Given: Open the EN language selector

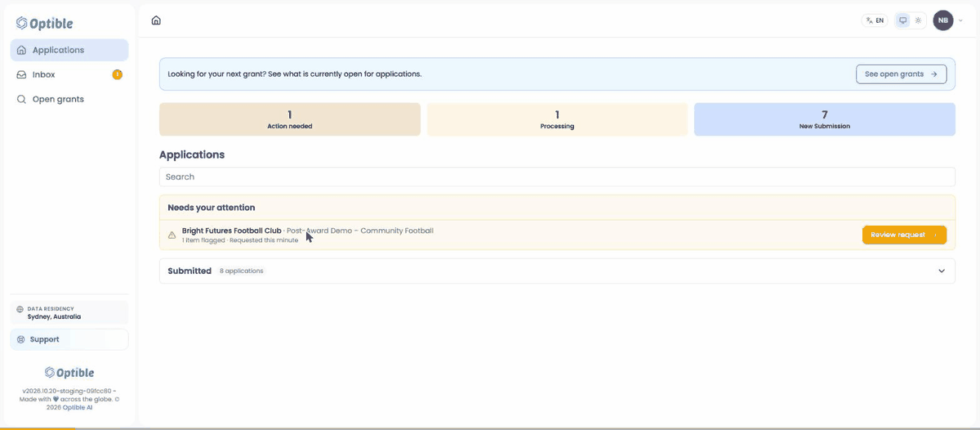Looking at the screenshot, I should click(x=875, y=20).
